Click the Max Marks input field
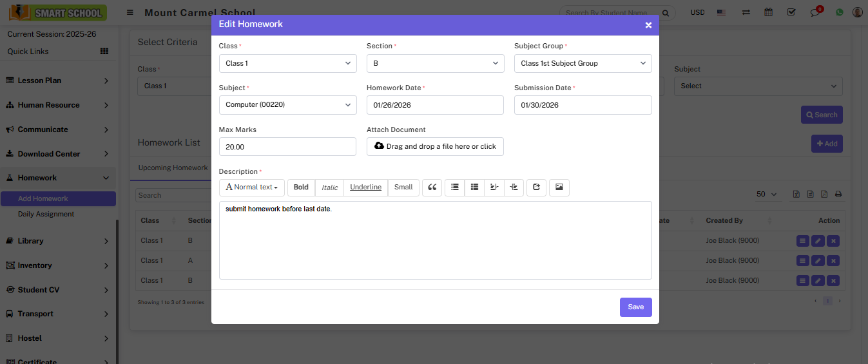The image size is (868, 364). point(287,146)
